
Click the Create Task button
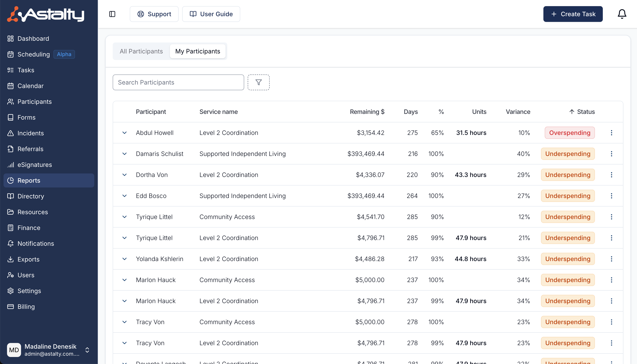573,14
